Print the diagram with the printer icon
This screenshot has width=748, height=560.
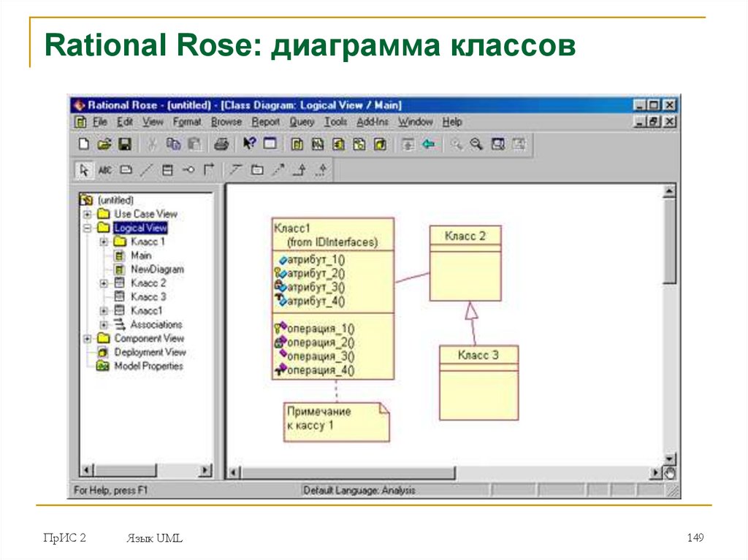(x=221, y=144)
